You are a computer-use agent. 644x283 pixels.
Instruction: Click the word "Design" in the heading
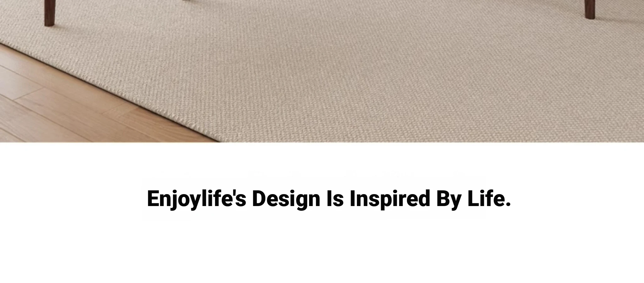coord(286,199)
